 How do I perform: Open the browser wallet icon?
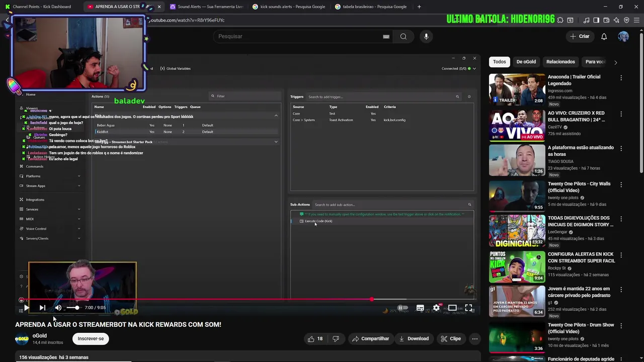[x=606, y=20]
